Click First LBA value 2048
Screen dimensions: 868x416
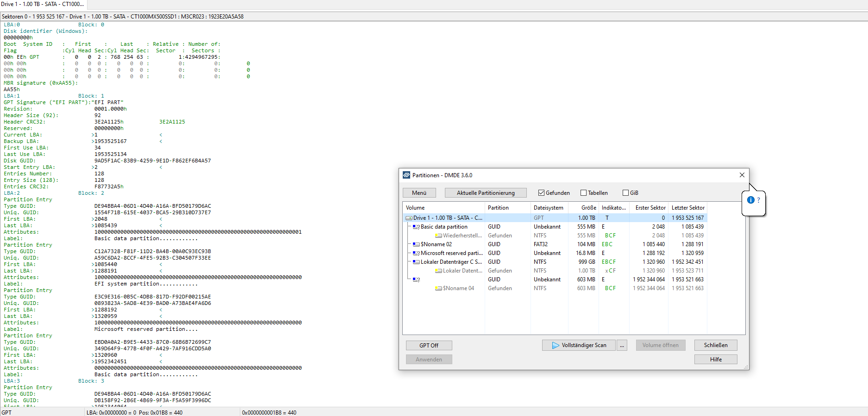(101, 219)
